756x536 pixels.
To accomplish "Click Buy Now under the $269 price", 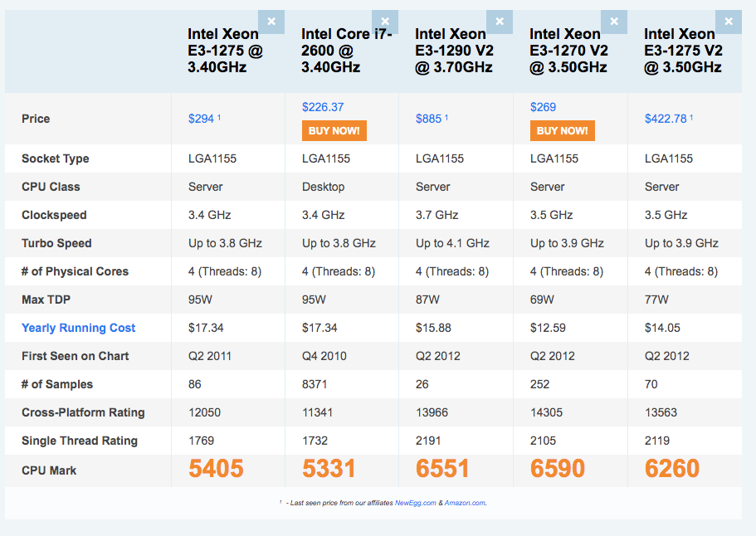I will click(x=562, y=130).
